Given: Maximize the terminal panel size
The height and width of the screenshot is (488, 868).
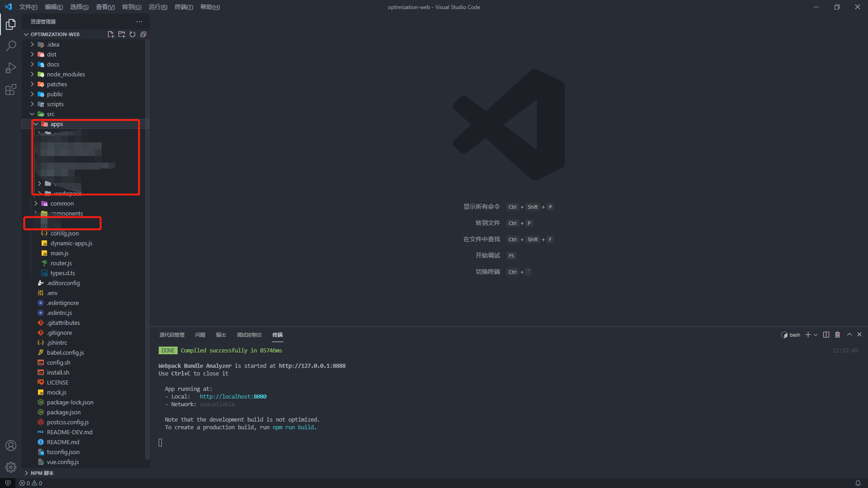Looking at the screenshot, I should pyautogui.click(x=849, y=335).
